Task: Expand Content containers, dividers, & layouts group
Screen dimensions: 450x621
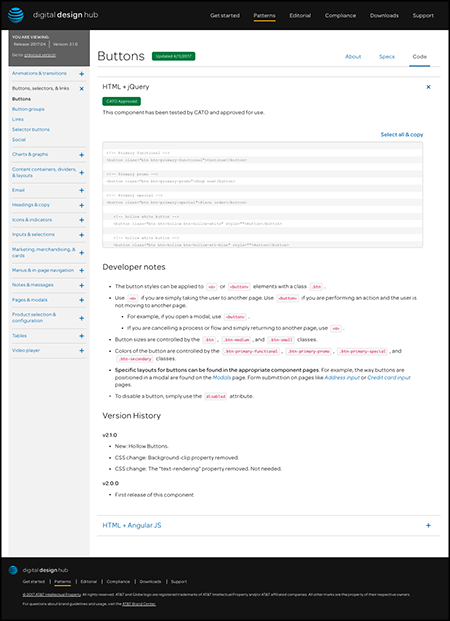Action: click(x=82, y=173)
